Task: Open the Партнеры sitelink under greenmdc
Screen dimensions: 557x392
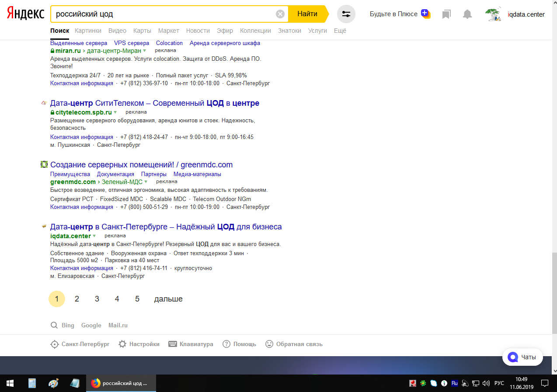Action: pos(154,174)
